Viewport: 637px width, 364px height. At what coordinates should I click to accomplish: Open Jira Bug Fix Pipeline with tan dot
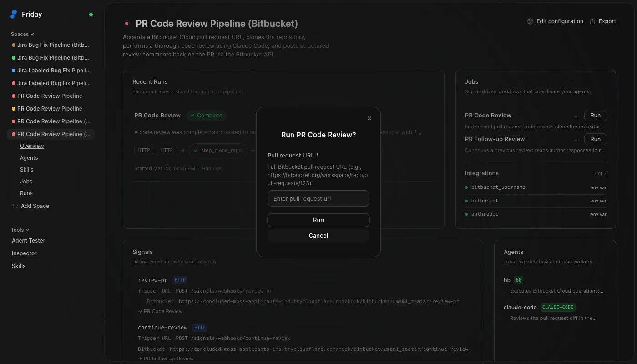(51, 45)
